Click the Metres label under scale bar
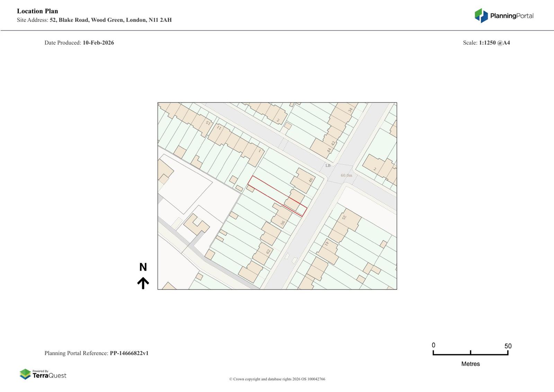This screenshot has height=392, width=554. click(470, 364)
